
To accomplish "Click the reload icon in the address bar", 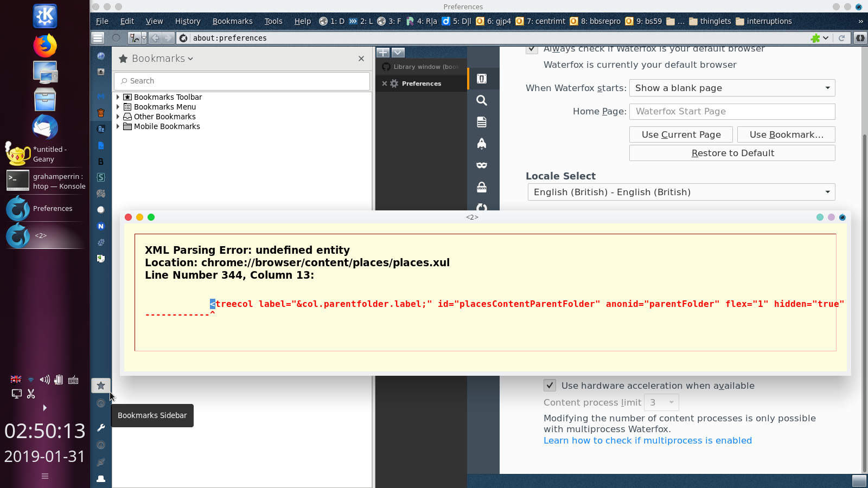I will (841, 38).
